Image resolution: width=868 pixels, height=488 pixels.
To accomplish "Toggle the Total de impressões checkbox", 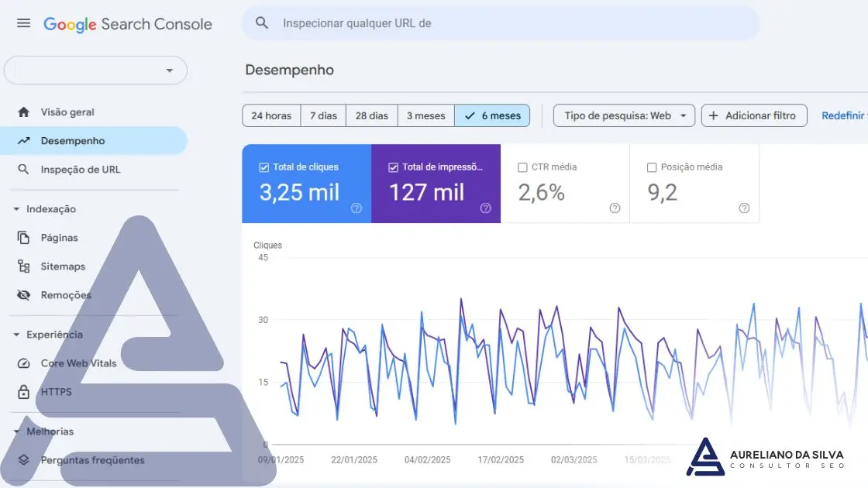I will 393,167.
